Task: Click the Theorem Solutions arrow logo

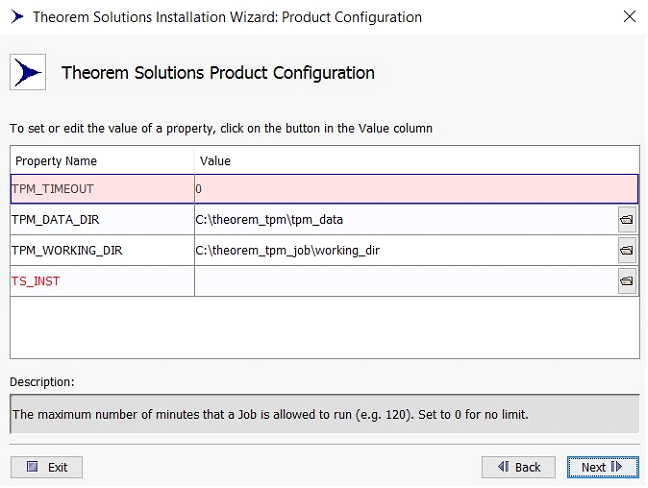Action: coord(29,73)
